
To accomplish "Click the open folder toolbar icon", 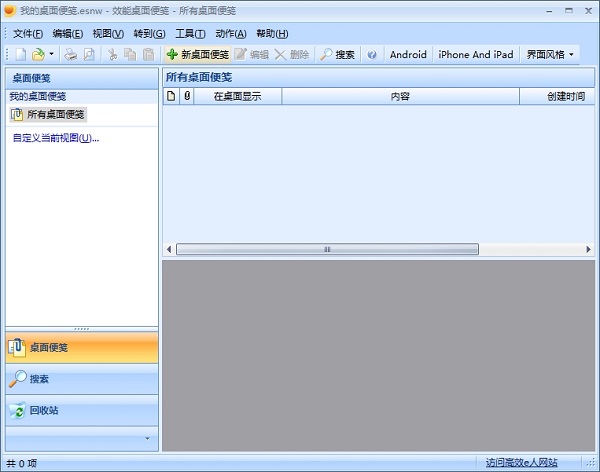I will tap(38, 54).
